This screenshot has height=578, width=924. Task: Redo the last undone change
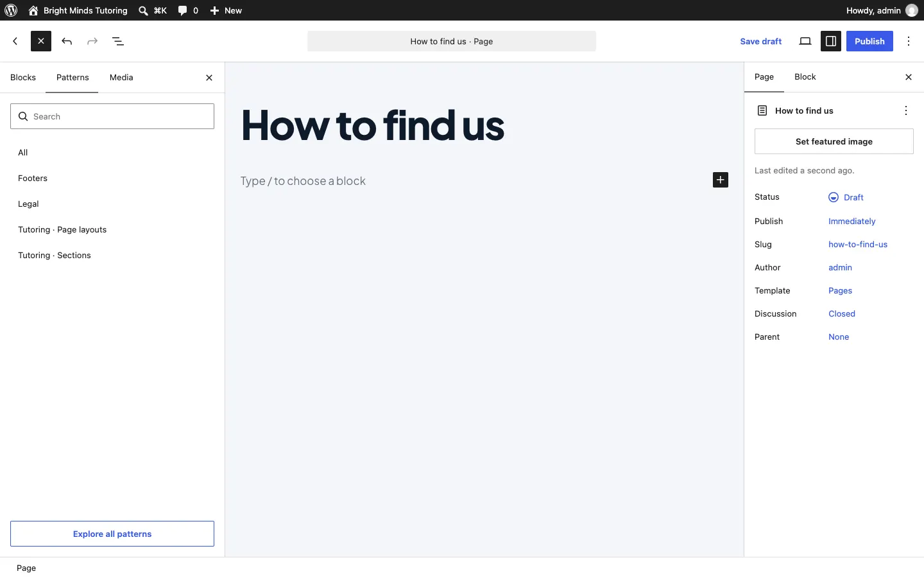tap(92, 41)
